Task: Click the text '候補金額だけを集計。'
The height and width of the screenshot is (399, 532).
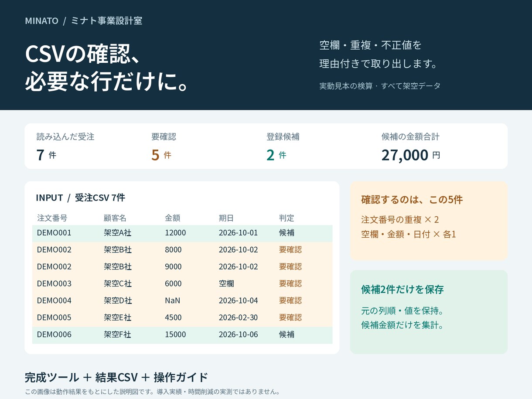Action: pos(402,325)
